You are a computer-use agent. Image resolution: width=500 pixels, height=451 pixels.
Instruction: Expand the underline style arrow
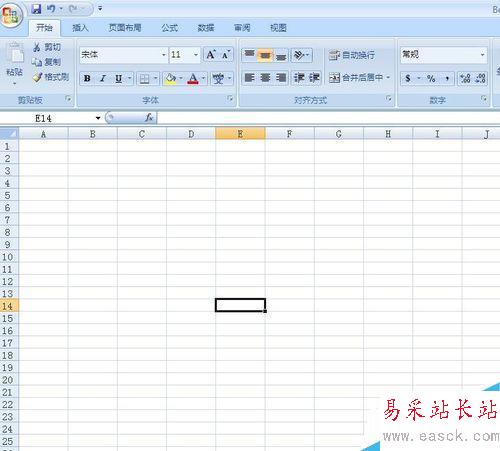pyautogui.click(x=130, y=79)
